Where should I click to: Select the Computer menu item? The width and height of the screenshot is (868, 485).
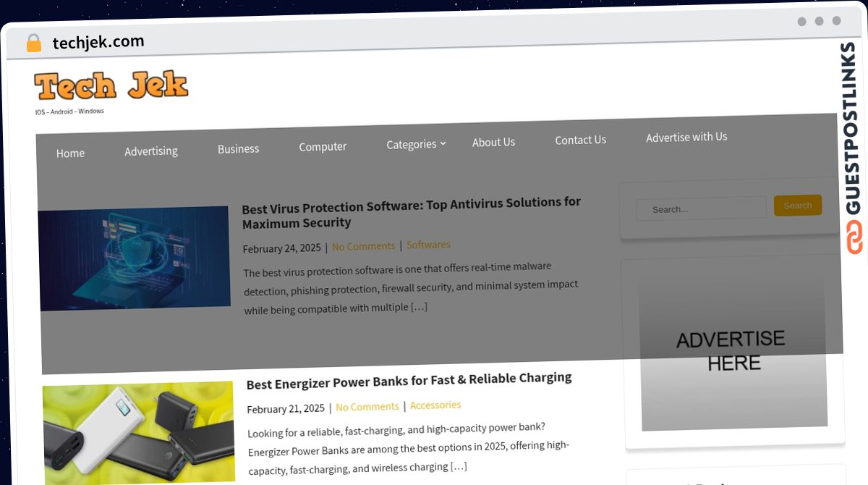pyautogui.click(x=323, y=147)
